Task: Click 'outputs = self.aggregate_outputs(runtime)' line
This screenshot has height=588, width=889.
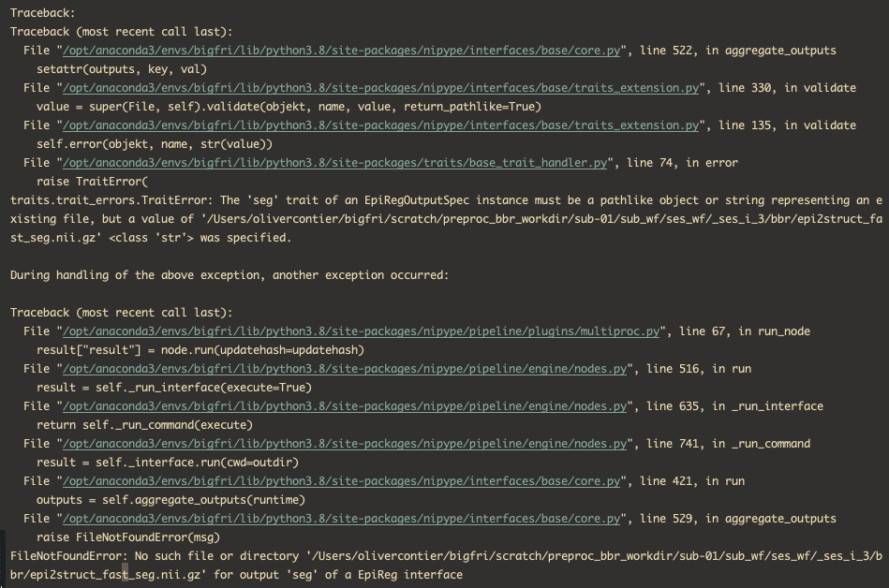Action: coord(170,500)
